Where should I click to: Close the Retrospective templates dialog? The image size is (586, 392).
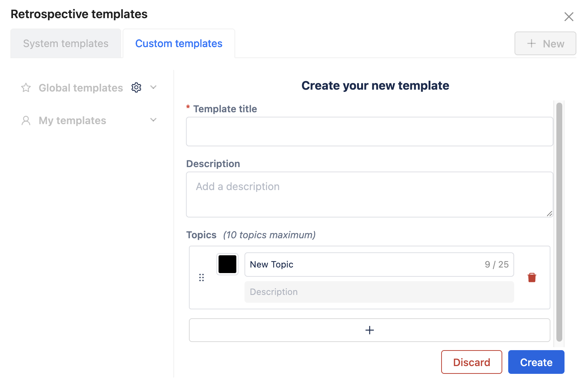click(x=569, y=17)
